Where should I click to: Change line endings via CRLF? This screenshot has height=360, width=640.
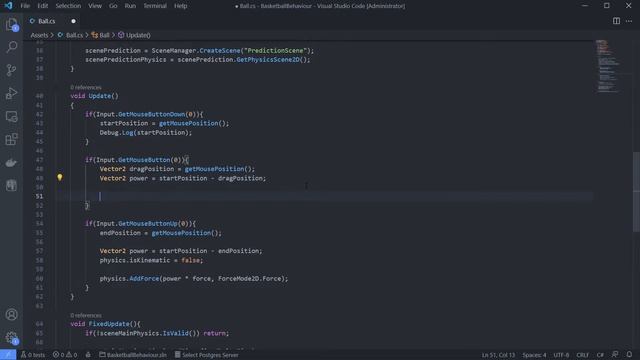tap(582, 355)
